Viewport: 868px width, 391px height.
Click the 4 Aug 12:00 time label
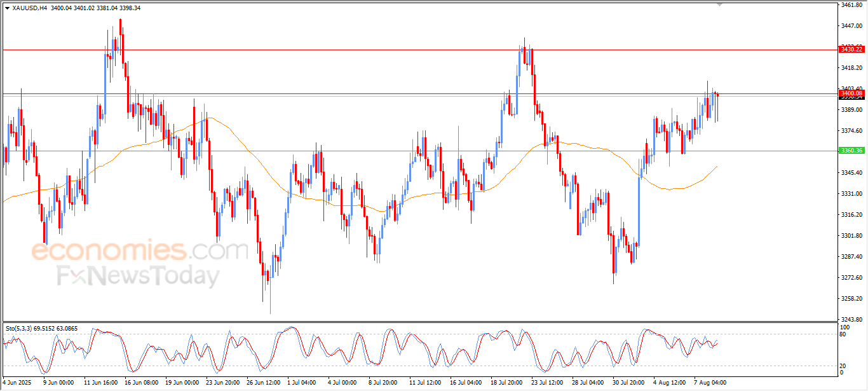pos(670,383)
